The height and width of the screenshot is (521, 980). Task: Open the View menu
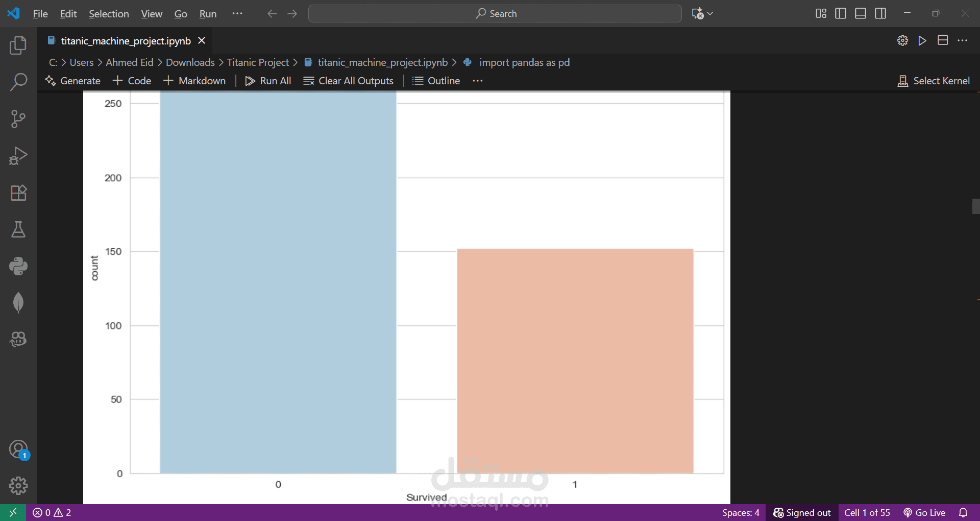point(152,14)
